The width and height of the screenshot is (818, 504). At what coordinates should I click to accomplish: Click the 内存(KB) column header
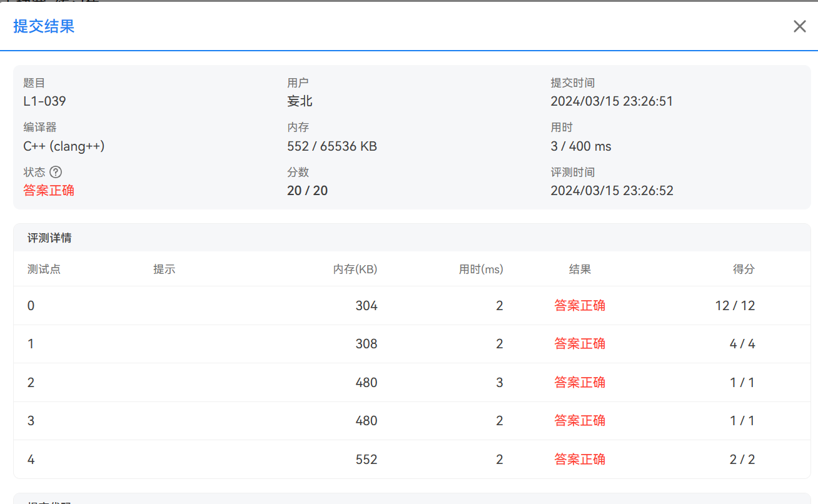pyautogui.click(x=355, y=270)
